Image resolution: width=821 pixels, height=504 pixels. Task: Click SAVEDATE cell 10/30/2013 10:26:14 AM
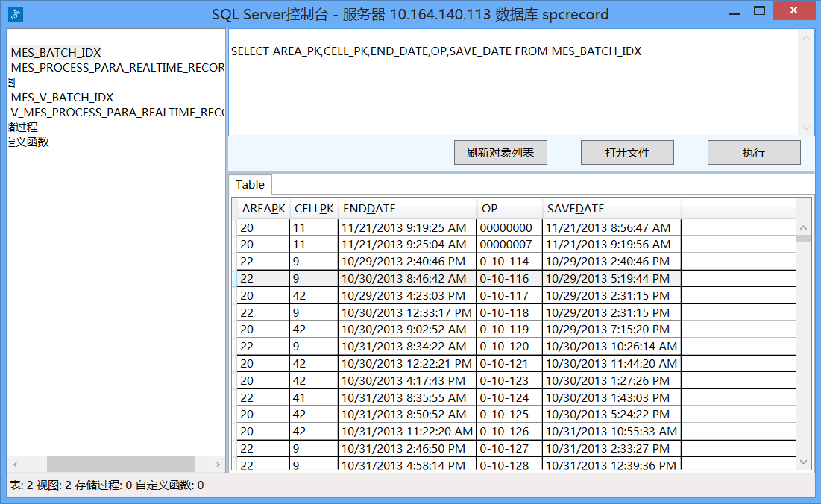tap(611, 347)
